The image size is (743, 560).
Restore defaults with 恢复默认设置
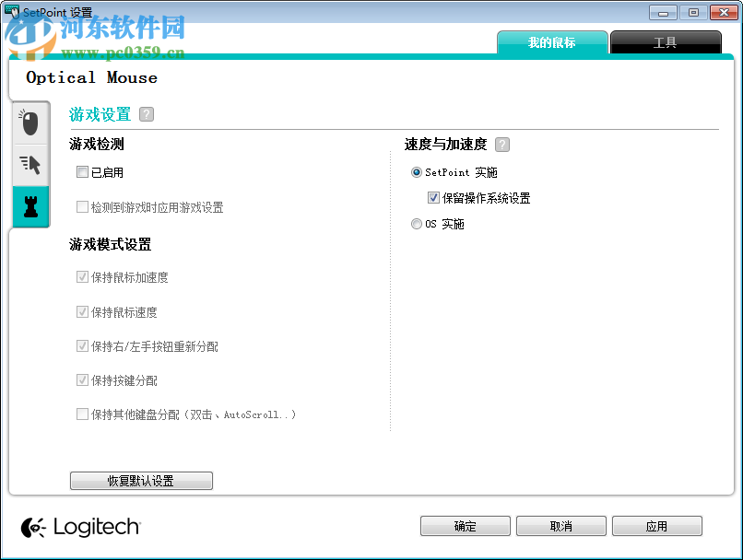tap(141, 480)
